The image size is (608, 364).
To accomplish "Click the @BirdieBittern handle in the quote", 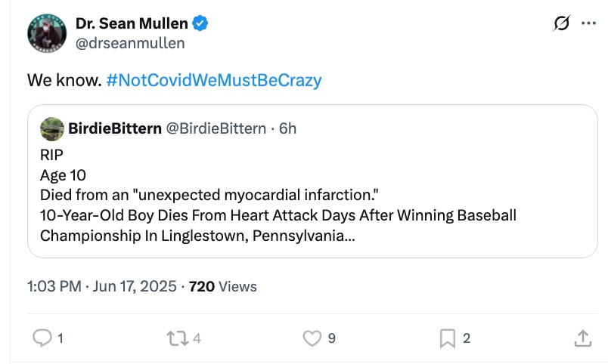I will 216,128.
